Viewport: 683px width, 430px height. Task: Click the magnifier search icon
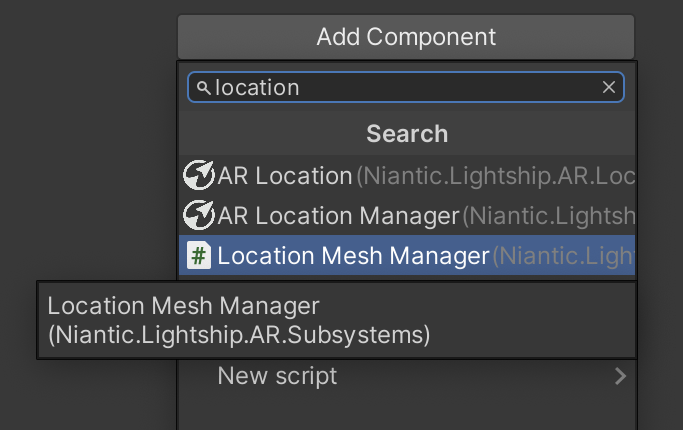pos(203,88)
